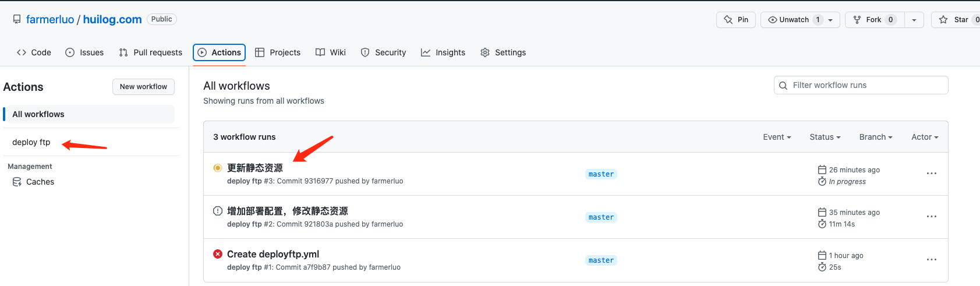The width and height of the screenshot is (980, 286).
Task: Focus the Filter workflow runs field
Action: [861, 85]
